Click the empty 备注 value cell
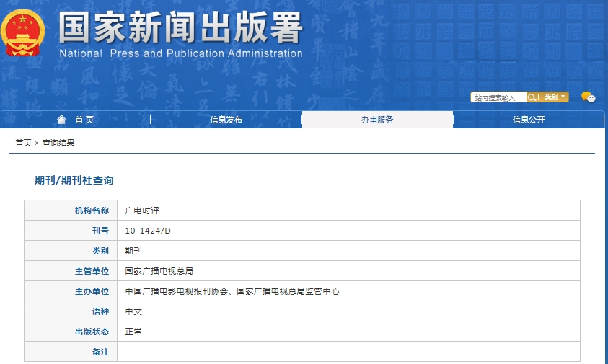This screenshot has height=364, width=608. (x=348, y=351)
